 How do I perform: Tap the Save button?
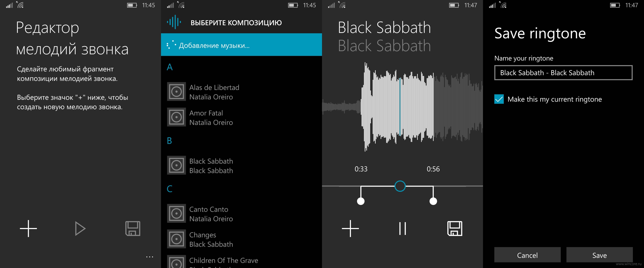click(599, 255)
